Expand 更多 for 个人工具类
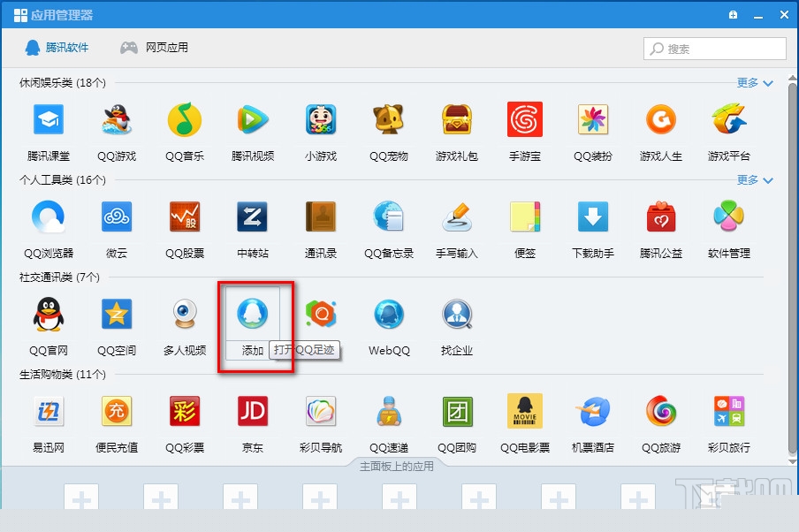This screenshot has width=799, height=532. click(755, 180)
